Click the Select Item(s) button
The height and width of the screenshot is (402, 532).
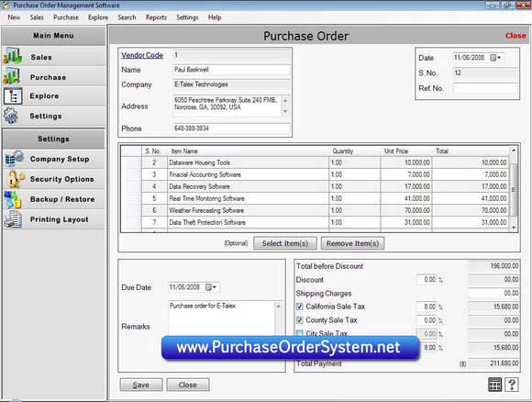pyautogui.click(x=285, y=243)
